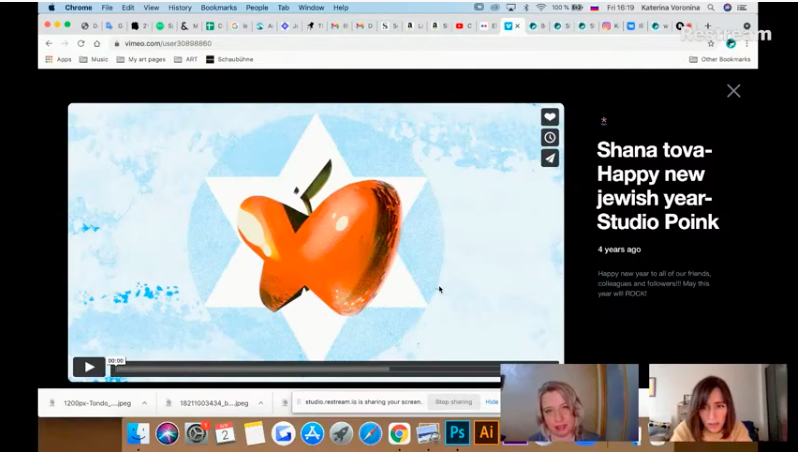
Task: Close the Vimeo video overlay
Action: pyautogui.click(x=733, y=91)
